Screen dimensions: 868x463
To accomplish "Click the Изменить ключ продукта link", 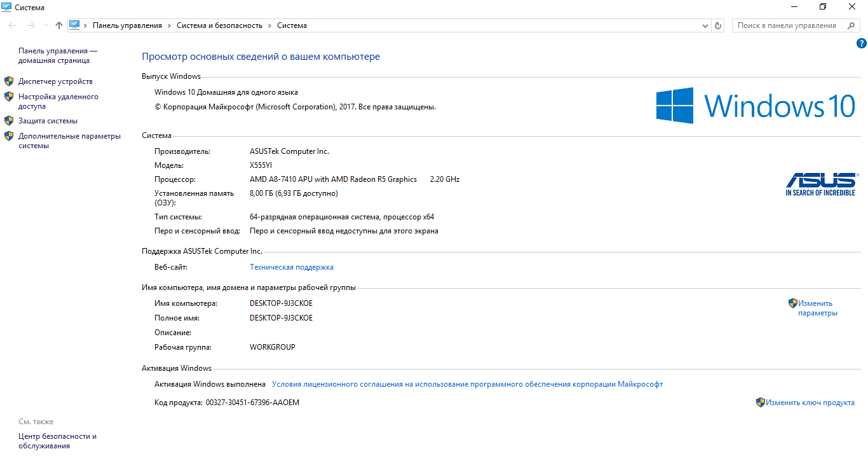I will coord(810,403).
